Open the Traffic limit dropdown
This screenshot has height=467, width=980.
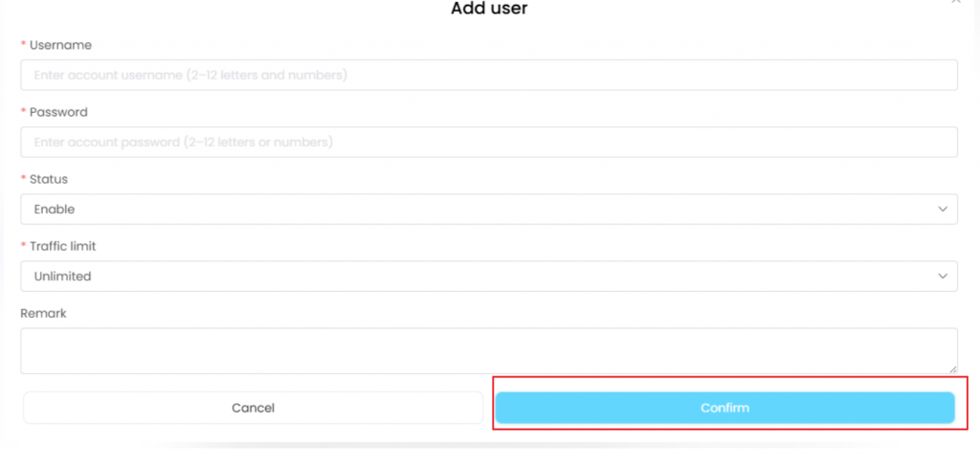tap(488, 276)
